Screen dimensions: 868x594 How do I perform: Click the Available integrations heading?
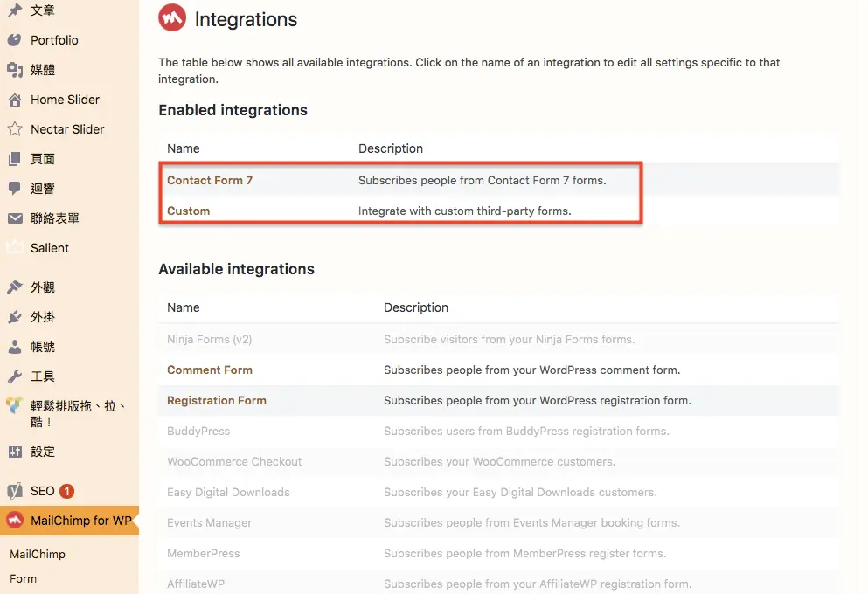tap(236, 269)
